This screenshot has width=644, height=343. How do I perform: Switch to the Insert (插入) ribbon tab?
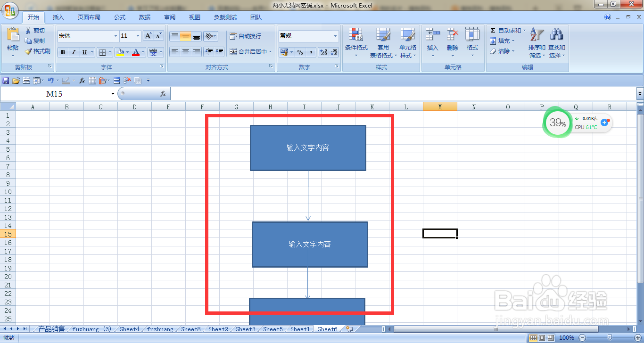pyautogui.click(x=58, y=17)
